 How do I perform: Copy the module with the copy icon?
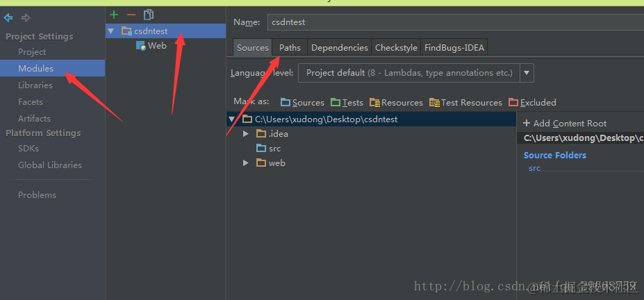pos(148,15)
